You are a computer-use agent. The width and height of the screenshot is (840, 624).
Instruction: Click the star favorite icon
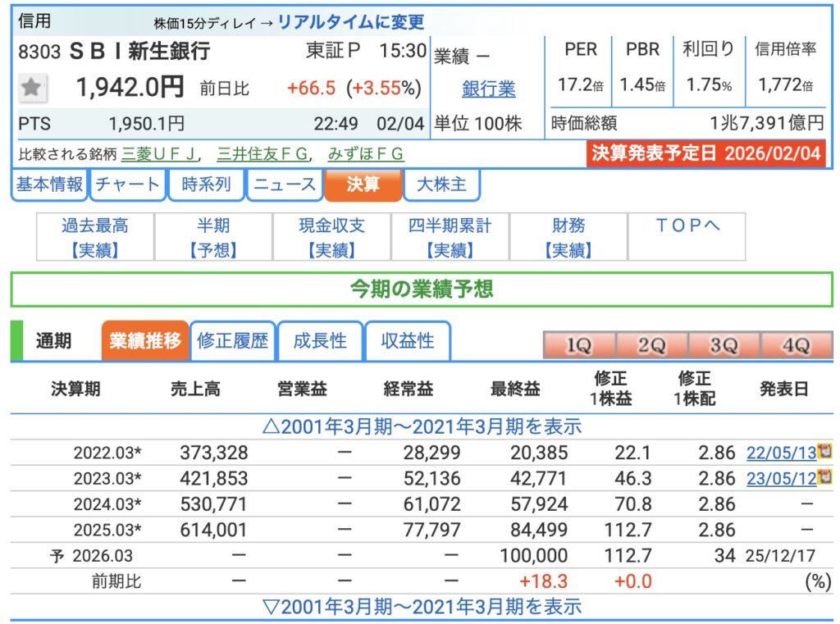coord(31,87)
